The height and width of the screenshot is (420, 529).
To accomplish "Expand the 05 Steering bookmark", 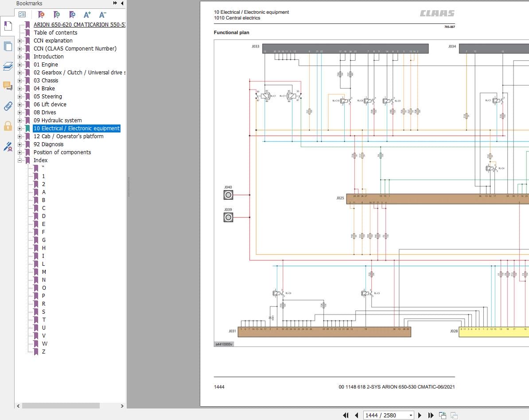I will pos(19,97).
